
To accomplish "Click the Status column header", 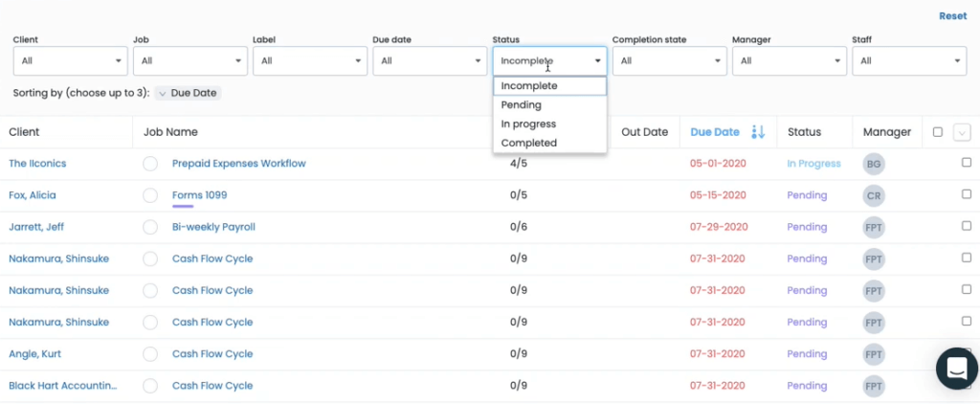I will [x=804, y=132].
